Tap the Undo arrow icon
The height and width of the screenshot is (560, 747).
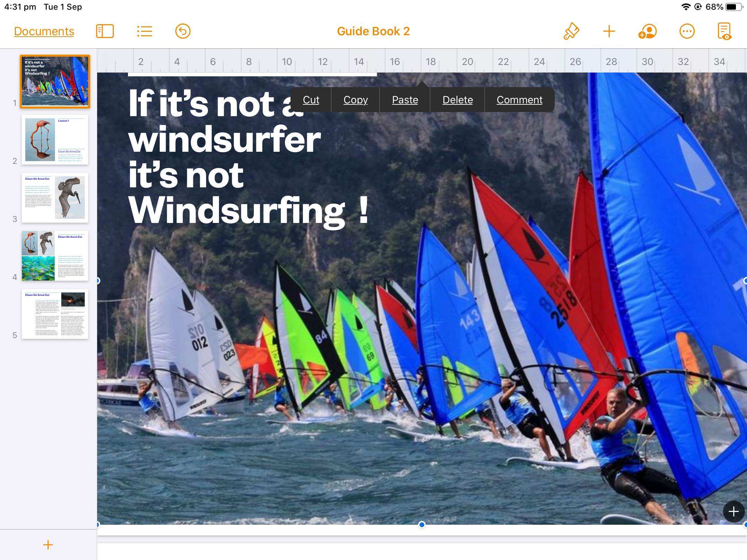(183, 31)
